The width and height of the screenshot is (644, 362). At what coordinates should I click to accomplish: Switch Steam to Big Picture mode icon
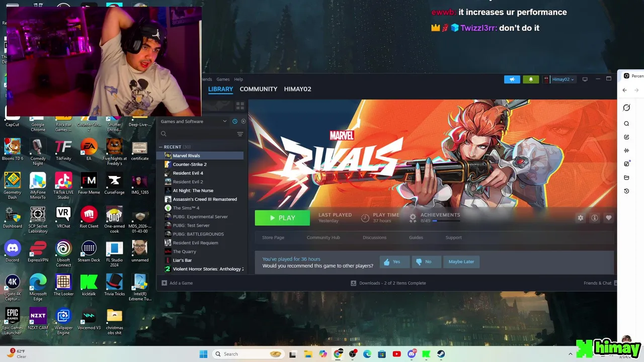585,79
